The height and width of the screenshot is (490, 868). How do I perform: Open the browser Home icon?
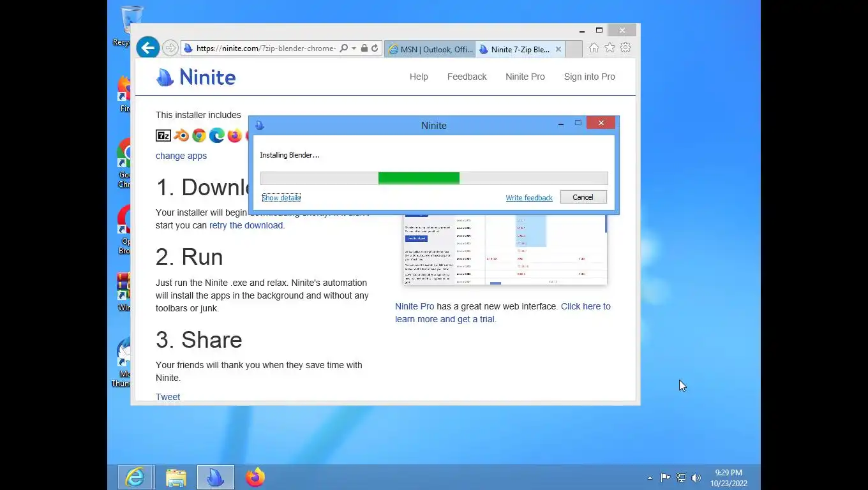(594, 48)
